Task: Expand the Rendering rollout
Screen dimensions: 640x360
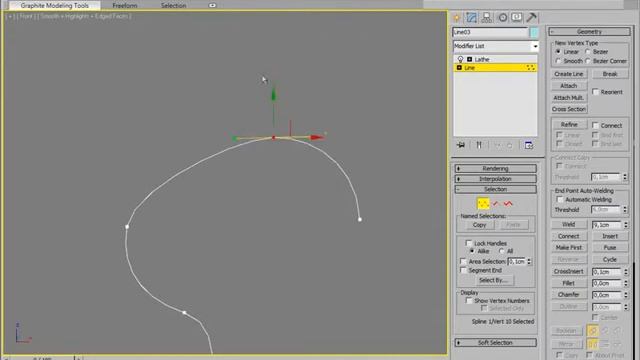Action: pos(496,169)
